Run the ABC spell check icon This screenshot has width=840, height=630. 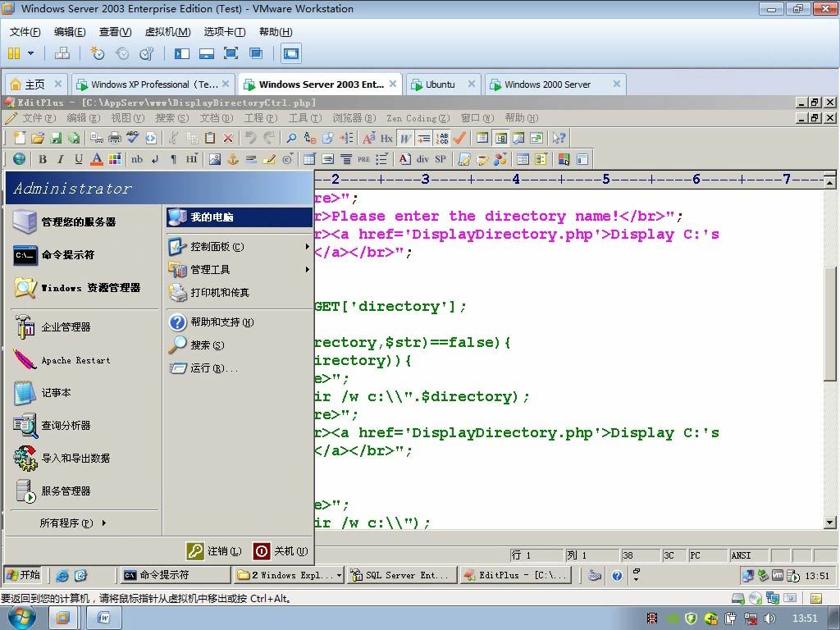click(133, 138)
